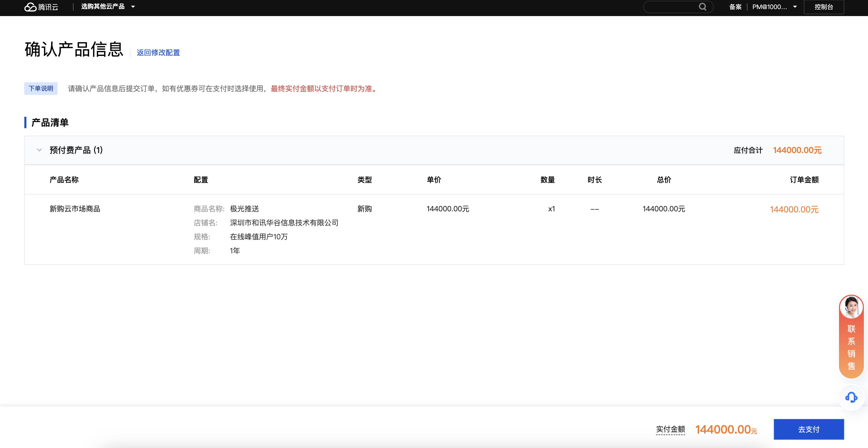
Task: Open the headset customer service icon
Action: (851, 398)
